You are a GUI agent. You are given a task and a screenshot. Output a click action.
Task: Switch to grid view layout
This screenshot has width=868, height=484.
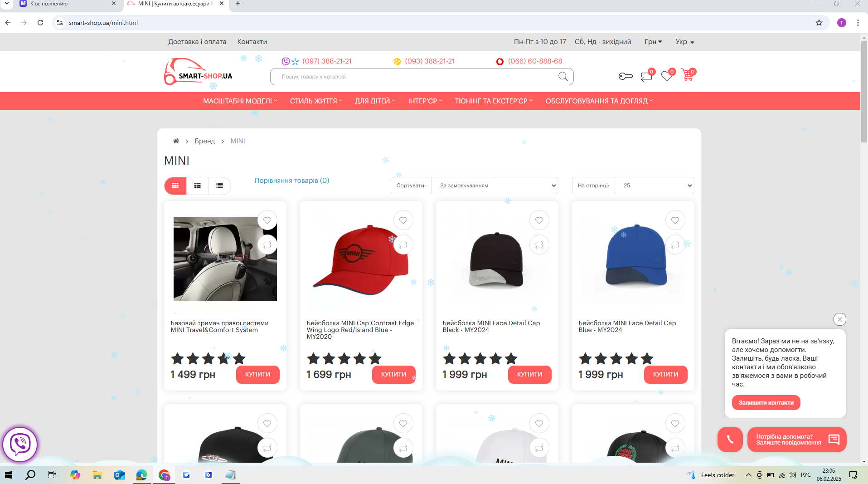(x=175, y=186)
